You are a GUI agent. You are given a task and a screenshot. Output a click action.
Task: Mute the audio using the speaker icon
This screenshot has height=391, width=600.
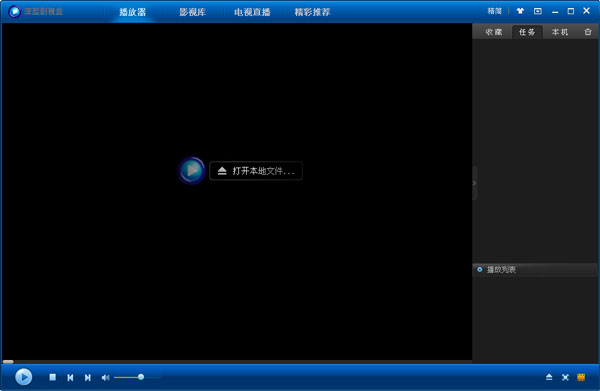tap(105, 378)
